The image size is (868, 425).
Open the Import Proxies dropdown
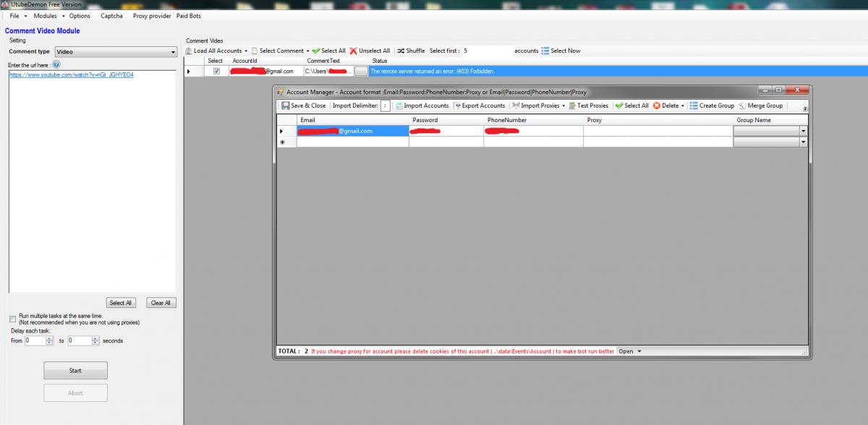(x=539, y=106)
